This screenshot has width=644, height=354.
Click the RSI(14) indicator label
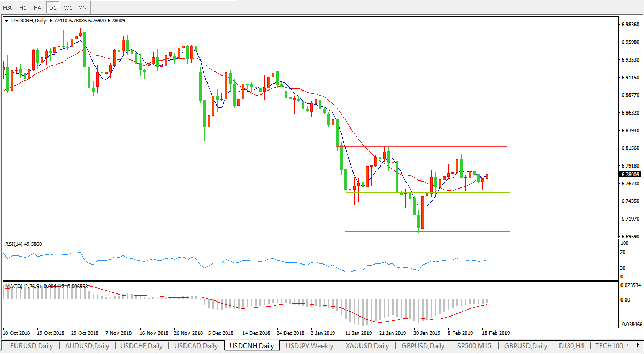23,244
